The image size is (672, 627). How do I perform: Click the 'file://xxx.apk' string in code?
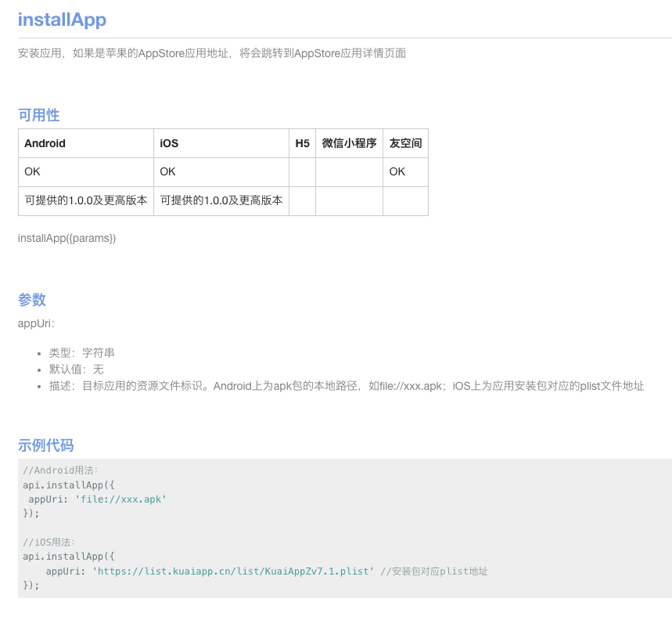tap(120, 499)
